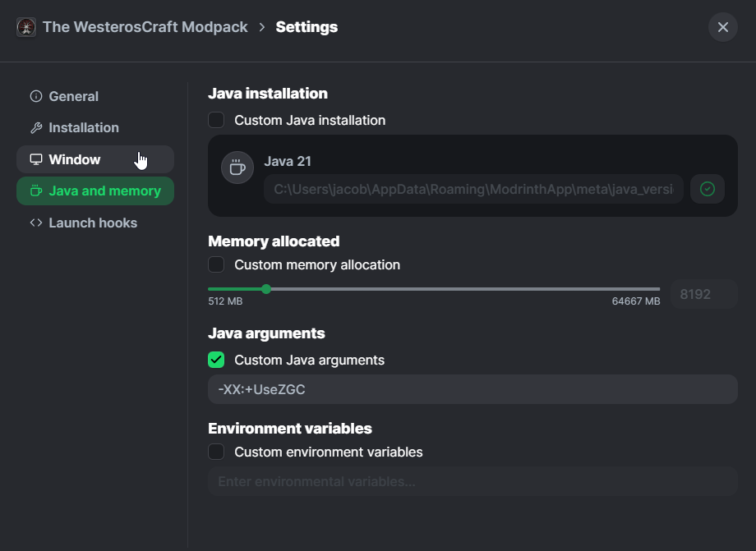Viewport: 756px width, 551px height.
Task: Enable Custom environment variables checkbox
Action: tap(216, 452)
